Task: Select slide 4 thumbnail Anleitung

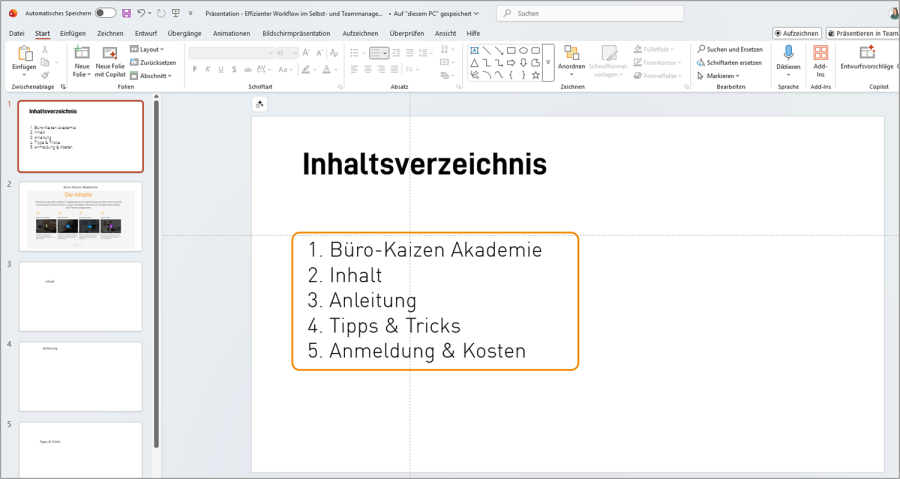Action: click(80, 377)
